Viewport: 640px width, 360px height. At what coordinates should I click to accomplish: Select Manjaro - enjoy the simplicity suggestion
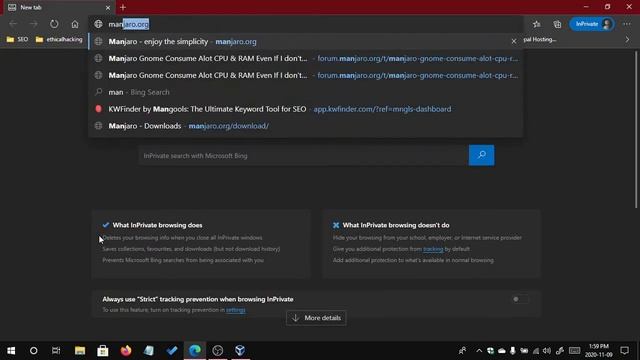pos(305,42)
